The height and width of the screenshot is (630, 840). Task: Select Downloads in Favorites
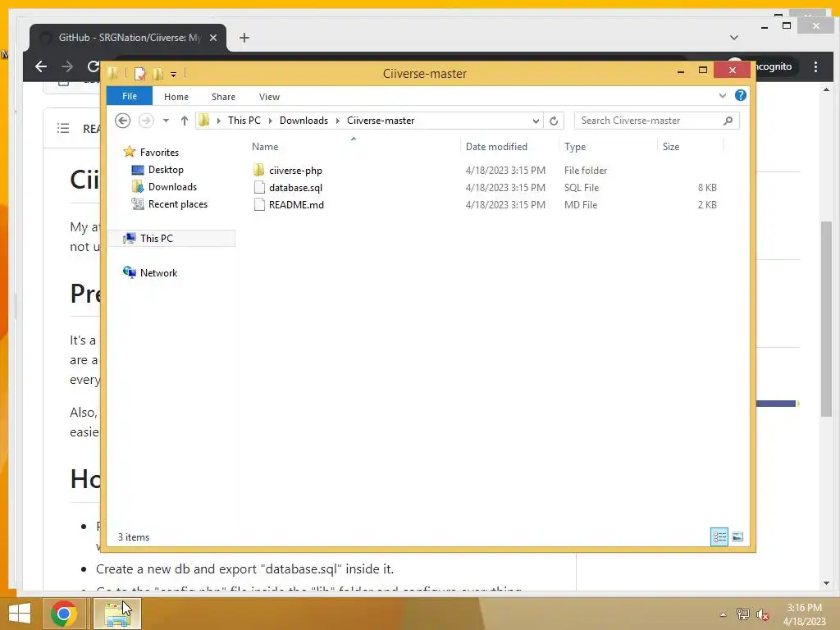[172, 186]
